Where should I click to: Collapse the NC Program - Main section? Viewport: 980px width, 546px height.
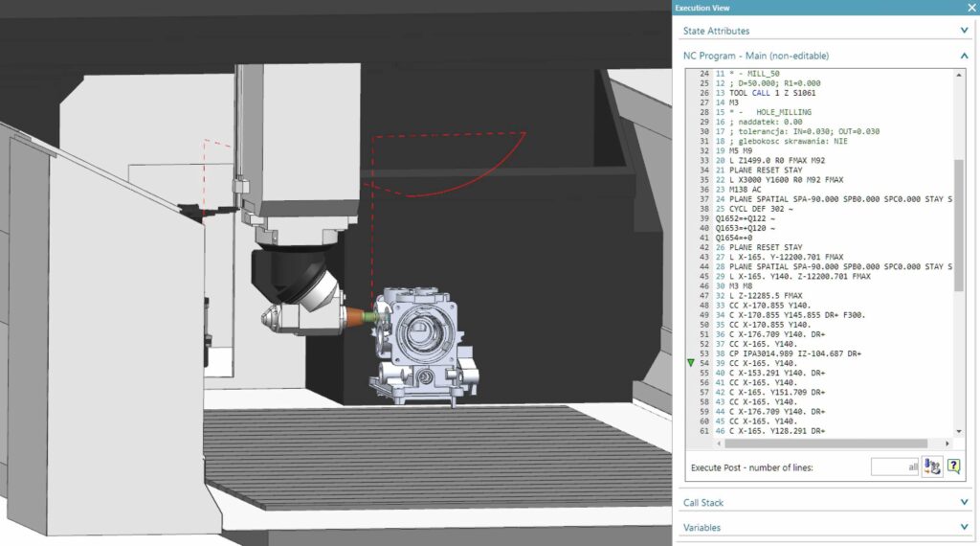[964, 56]
